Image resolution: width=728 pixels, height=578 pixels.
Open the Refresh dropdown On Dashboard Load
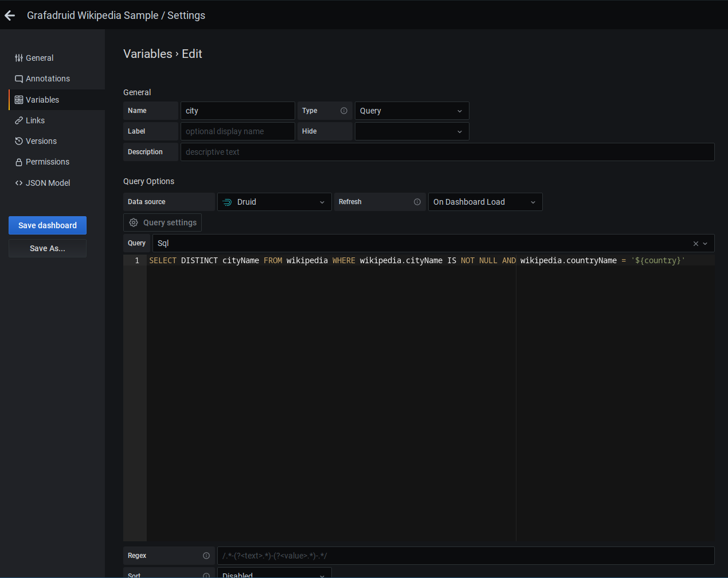[x=486, y=202]
